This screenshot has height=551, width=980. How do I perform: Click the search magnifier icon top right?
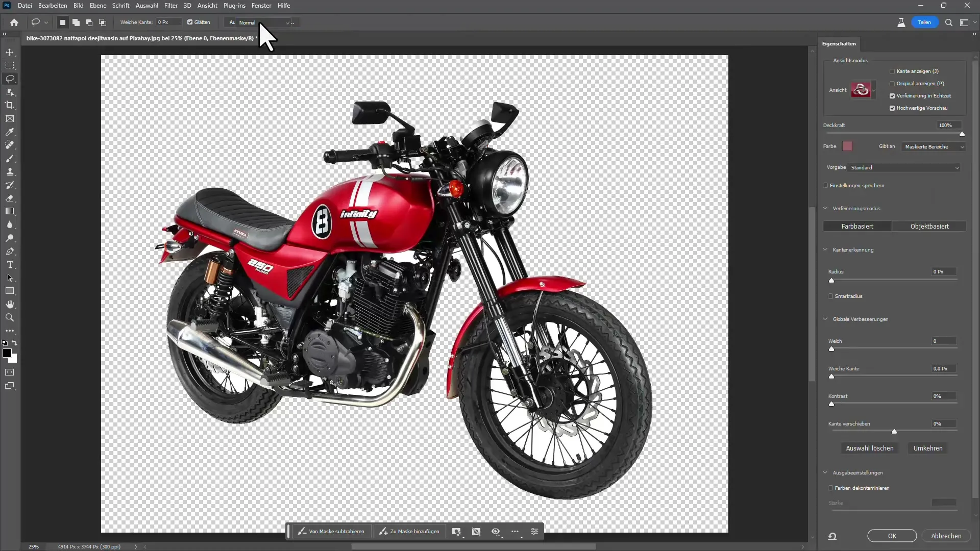pyautogui.click(x=949, y=22)
